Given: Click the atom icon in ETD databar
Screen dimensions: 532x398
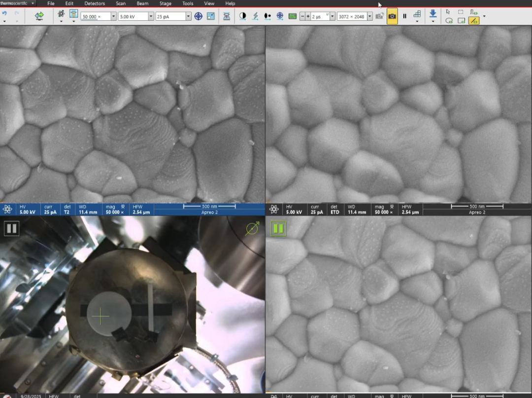Looking at the screenshot, I should [274, 209].
